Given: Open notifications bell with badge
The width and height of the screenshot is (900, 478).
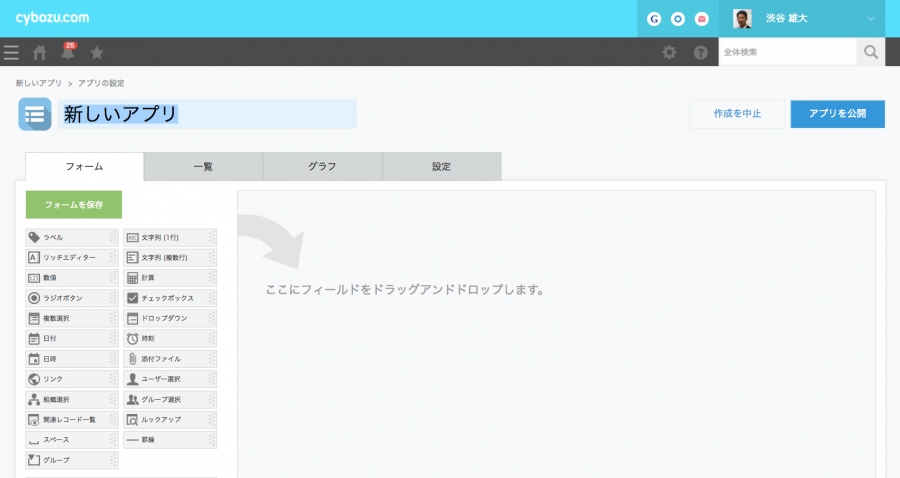Looking at the screenshot, I should 68,53.
